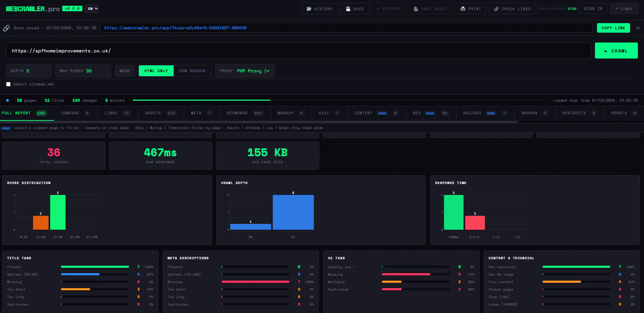Switch to the Markup tab

pyautogui.click(x=291, y=113)
